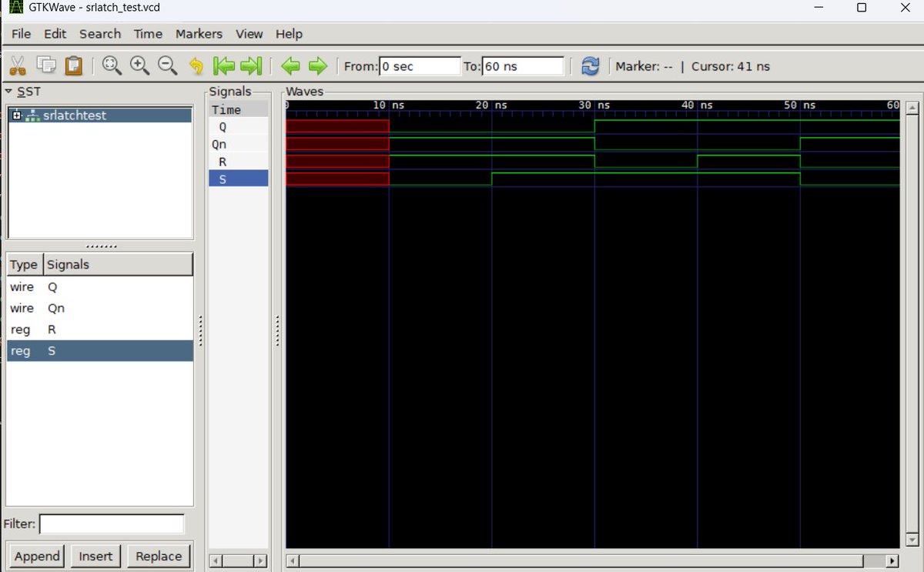Click the Marker: -- readout

tap(644, 66)
